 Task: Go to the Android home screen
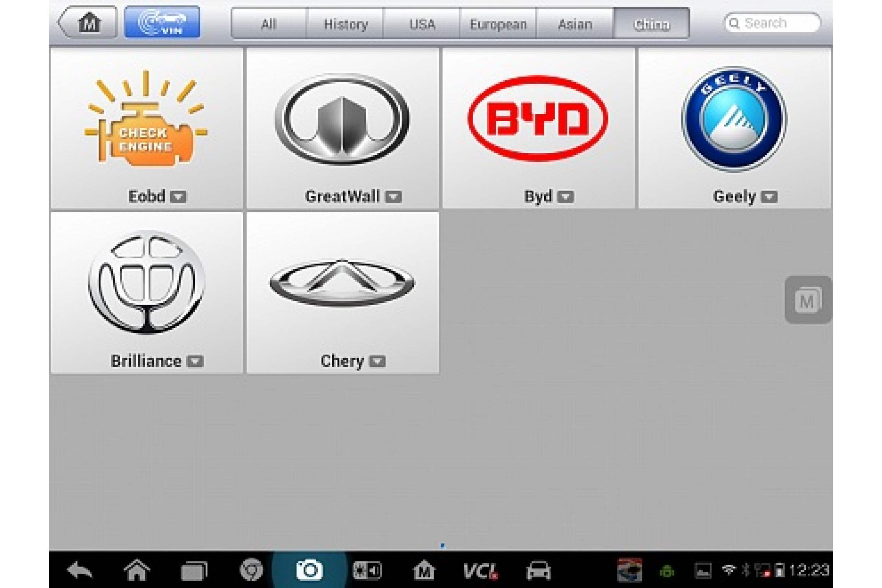pos(137,570)
